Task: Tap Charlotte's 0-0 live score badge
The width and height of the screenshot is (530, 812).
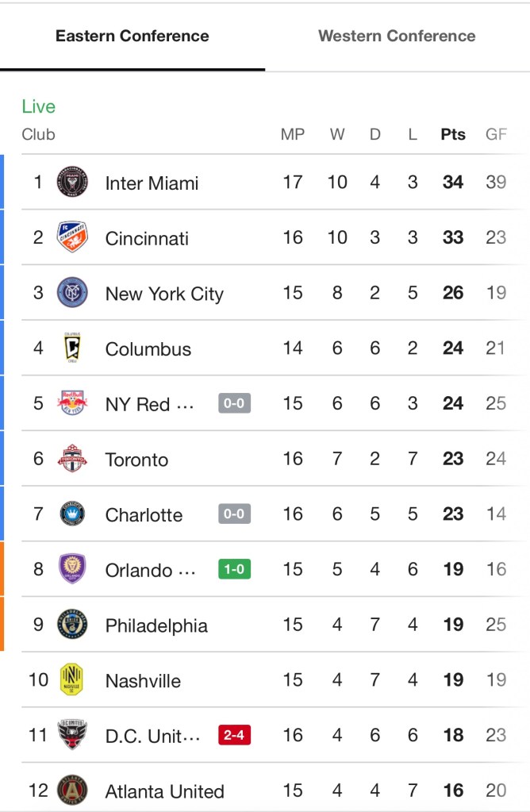Action: tap(234, 514)
